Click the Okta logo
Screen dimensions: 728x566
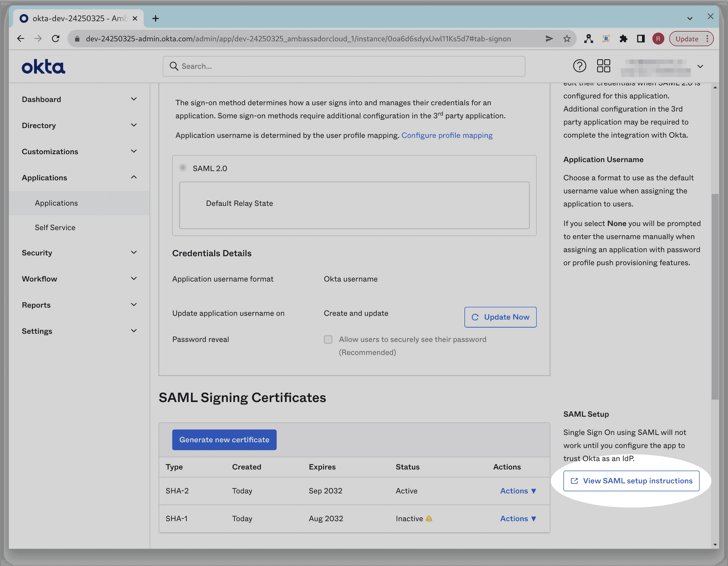(x=43, y=67)
